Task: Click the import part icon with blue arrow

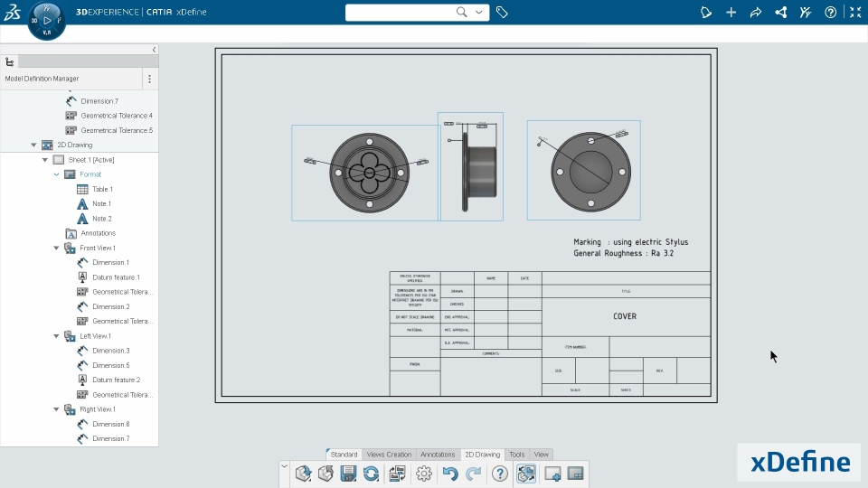Action: (304, 474)
